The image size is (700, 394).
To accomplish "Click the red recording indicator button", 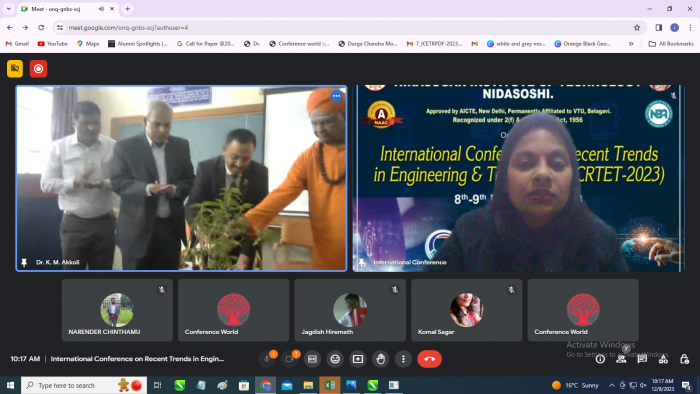I will click(x=38, y=69).
